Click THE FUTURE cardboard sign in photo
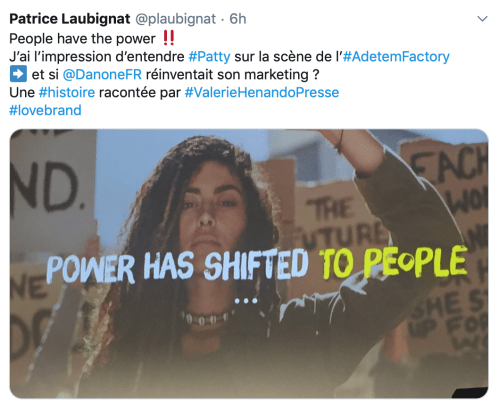This screenshot has height=405, width=499. click(x=340, y=222)
